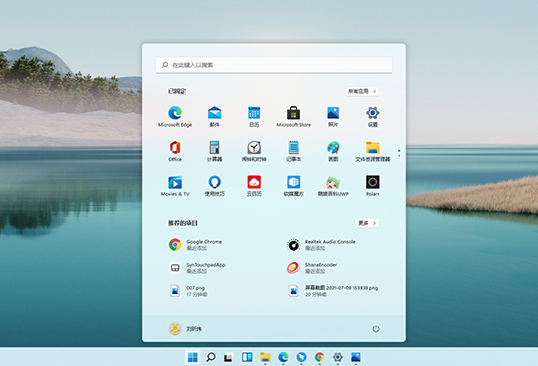Open the pinned Calendar app
This screenshot has height=366, width=538.
254,116
